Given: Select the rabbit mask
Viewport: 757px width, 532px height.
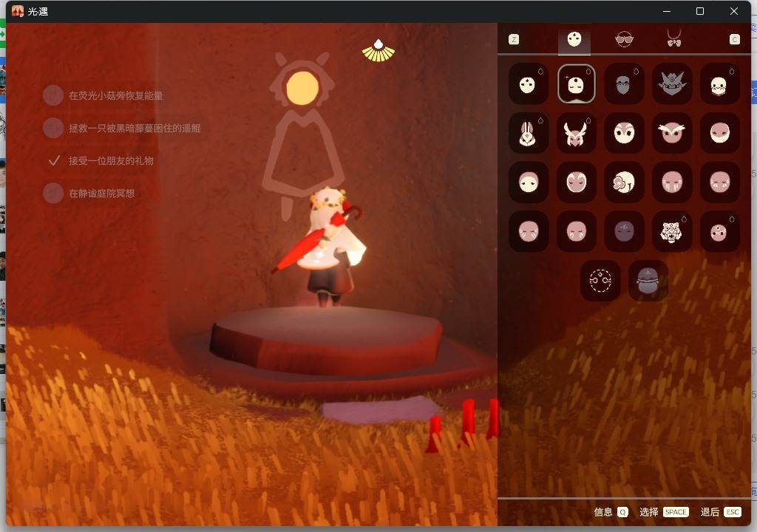Looking at the screenshot, I should pos(528,133).
